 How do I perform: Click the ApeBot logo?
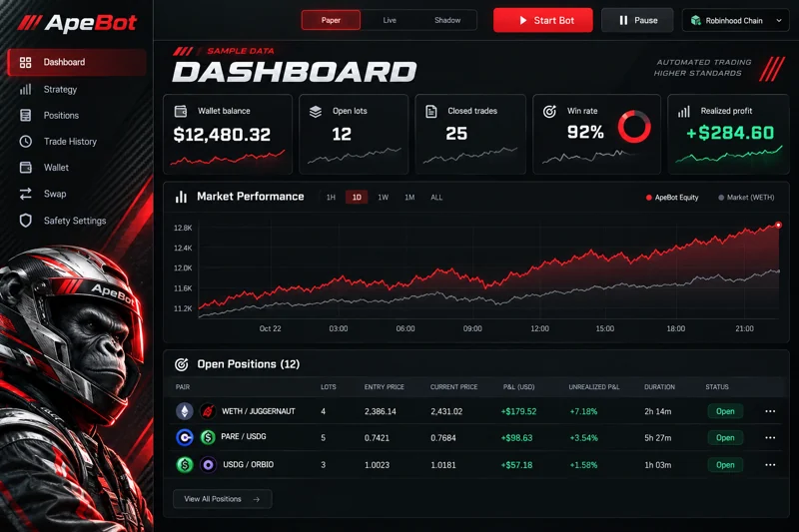click(x=78, y=22)
